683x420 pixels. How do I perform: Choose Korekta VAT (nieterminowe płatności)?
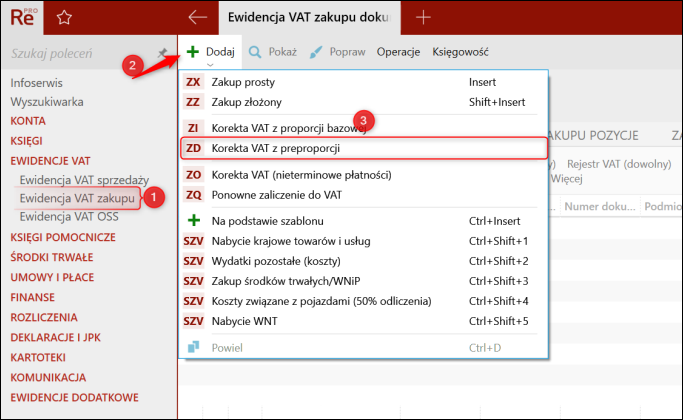pyautogui.click(x=364, y=175)
